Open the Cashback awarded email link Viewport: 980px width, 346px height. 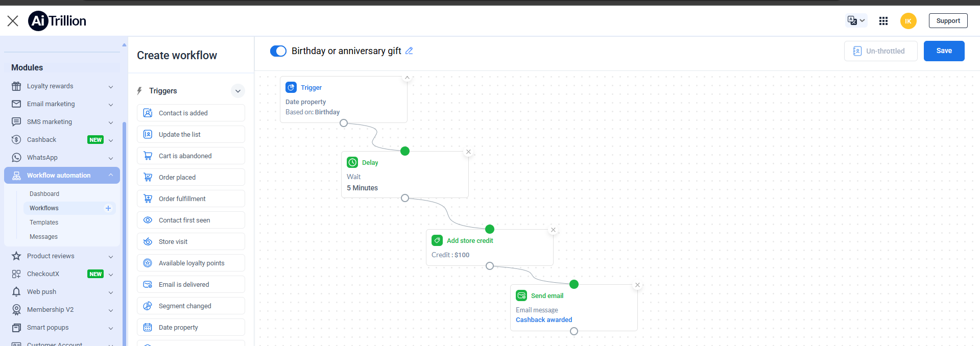click(544, 320)
